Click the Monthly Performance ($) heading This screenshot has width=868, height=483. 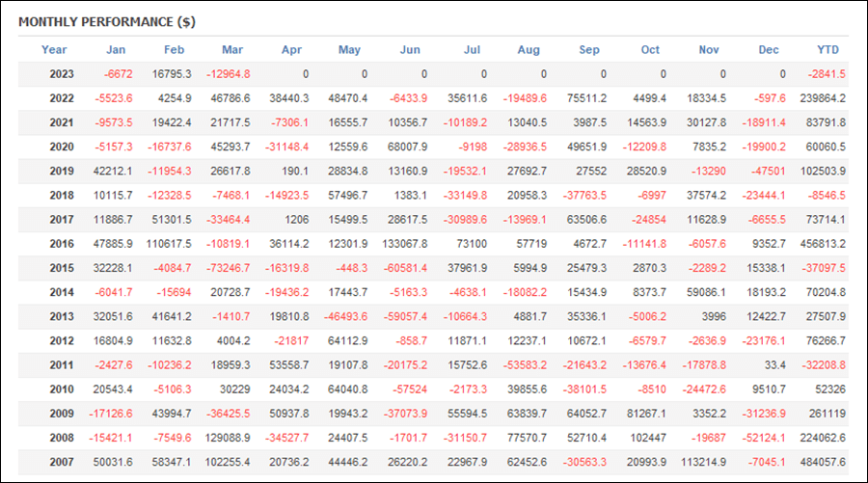tap(107, 22)
